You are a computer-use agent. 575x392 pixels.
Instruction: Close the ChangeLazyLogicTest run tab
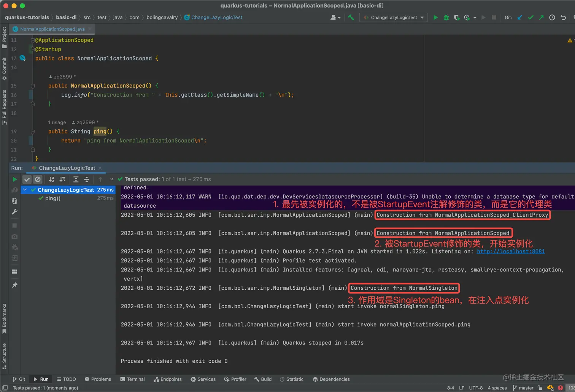click(x=100, y=168)
